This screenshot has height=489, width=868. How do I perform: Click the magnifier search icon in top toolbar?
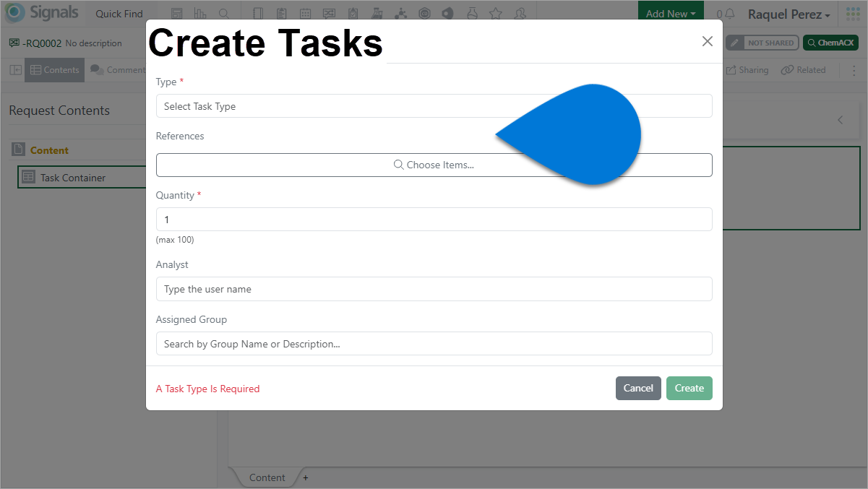pyautogui.click(x=224, y=14)
